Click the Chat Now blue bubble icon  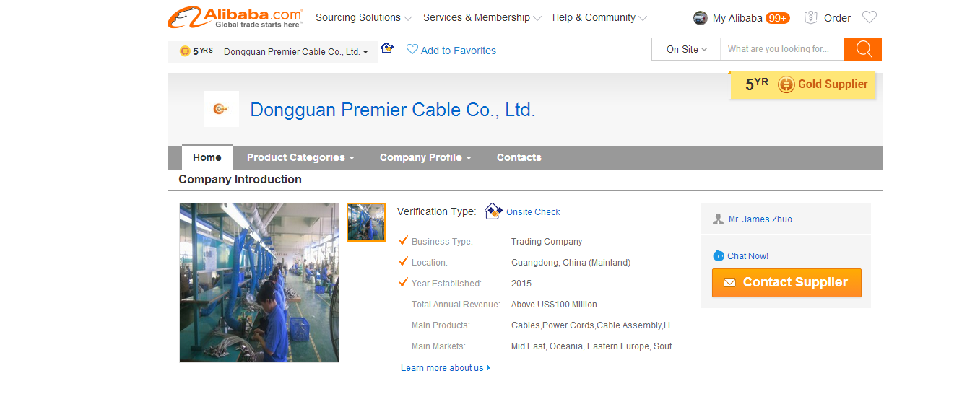pyautogui.click(x=719, y=255)
